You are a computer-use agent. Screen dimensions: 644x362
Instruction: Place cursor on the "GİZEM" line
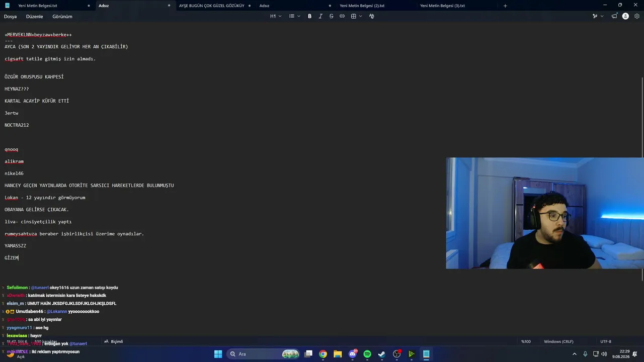click(12, 258)
